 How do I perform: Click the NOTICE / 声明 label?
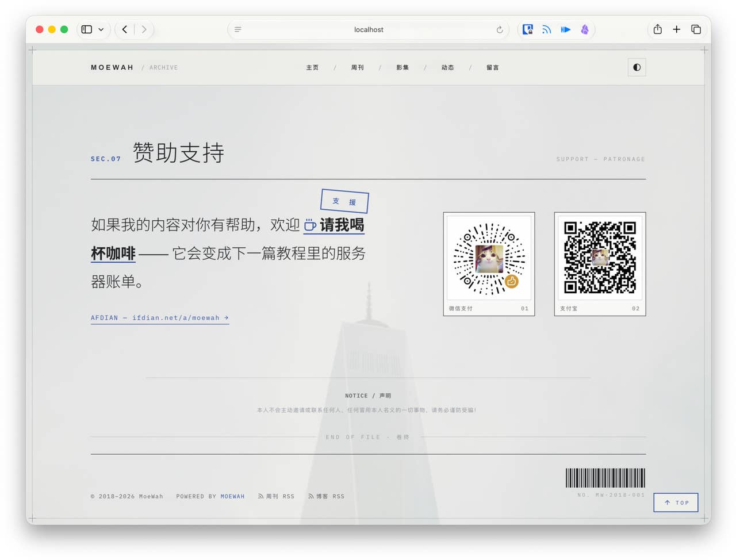pos(368,396)
